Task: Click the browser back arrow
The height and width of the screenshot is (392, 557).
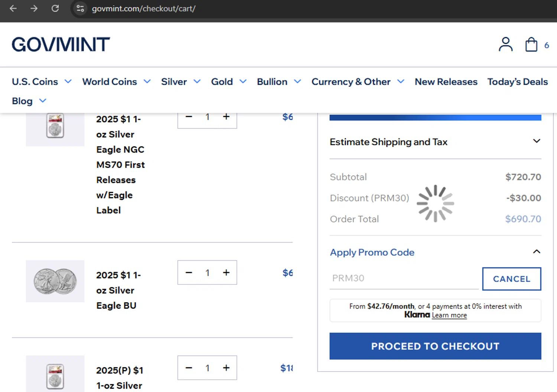Action: tap(13, 9)
